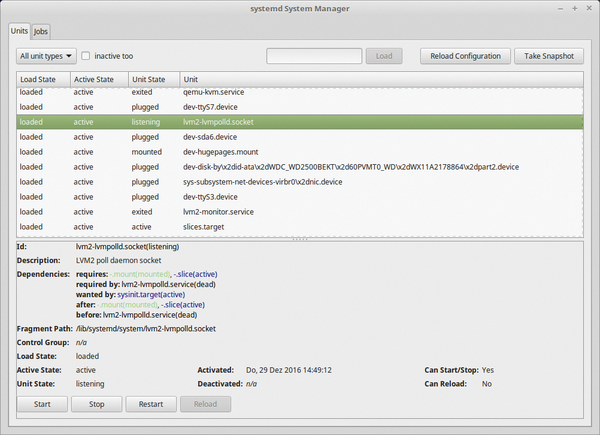The image size is (600, 435).
Task: Click the Restart button
Action: (x=151, y=404)
